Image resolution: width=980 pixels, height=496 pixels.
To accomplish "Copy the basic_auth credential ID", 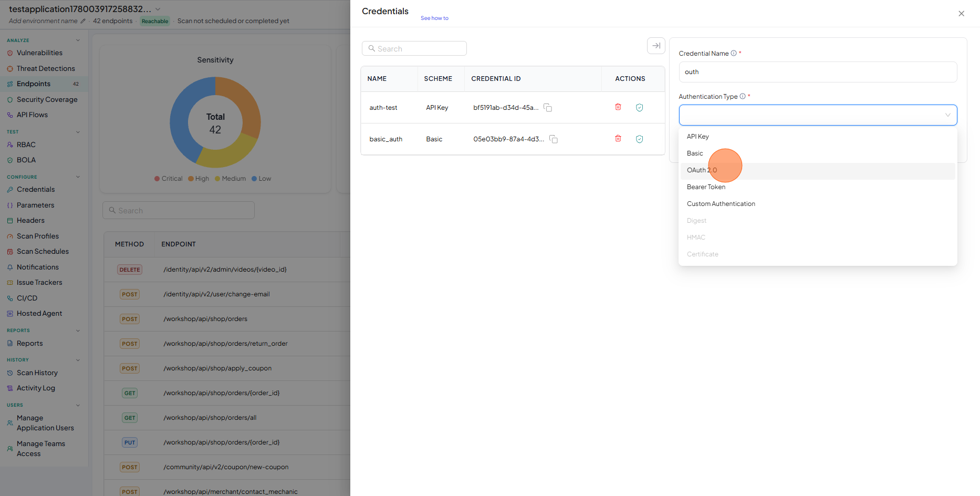I will point(554,139).
